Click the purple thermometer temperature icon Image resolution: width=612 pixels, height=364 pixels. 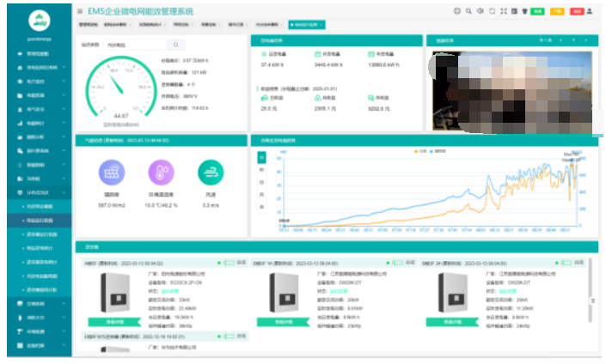pos(161,173)
